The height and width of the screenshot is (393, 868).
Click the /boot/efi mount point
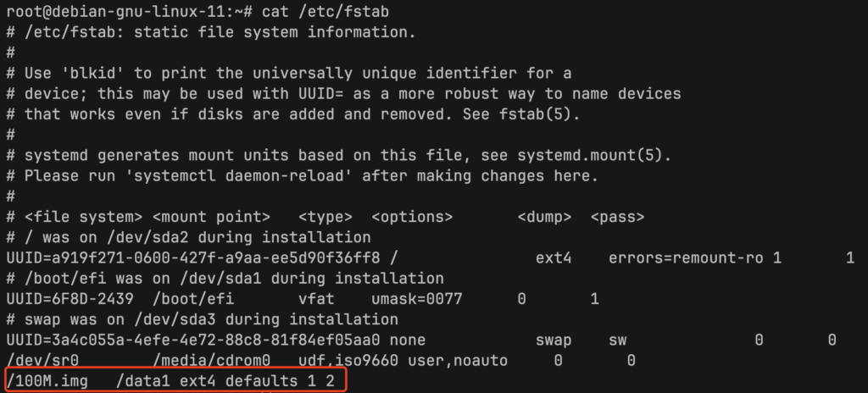click(193, 300)
